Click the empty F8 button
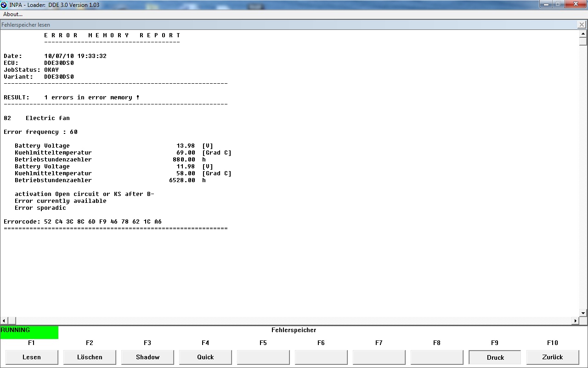The width and height of the screenshot is (588, 368). pyautogui.click(x=437, y=357)
